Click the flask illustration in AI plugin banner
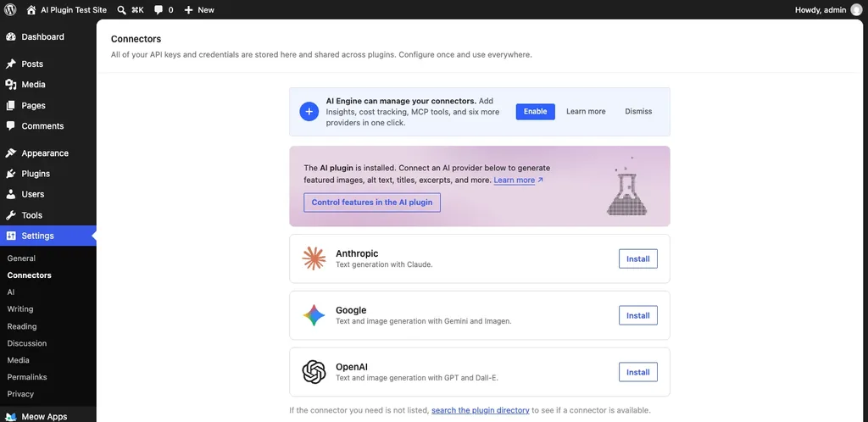Image resolution: width=868 pixels, height=422 pixels. [626, 187]
